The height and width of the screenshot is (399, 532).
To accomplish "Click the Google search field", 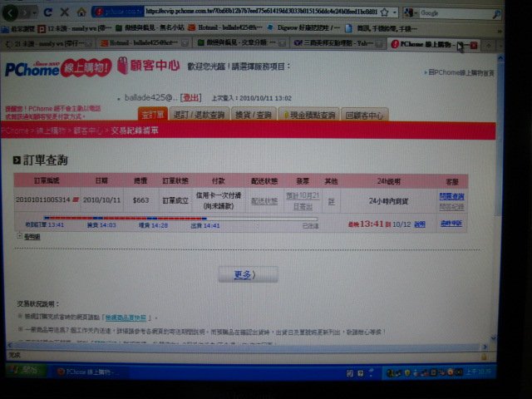I will [455, 13].
